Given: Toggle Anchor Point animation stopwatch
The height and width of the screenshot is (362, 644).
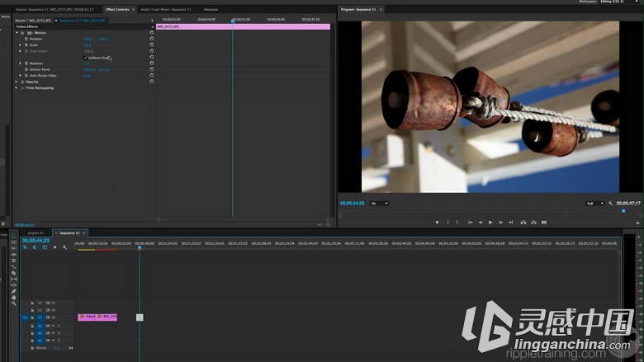Looking at the screenshot, I should (26, 70).
